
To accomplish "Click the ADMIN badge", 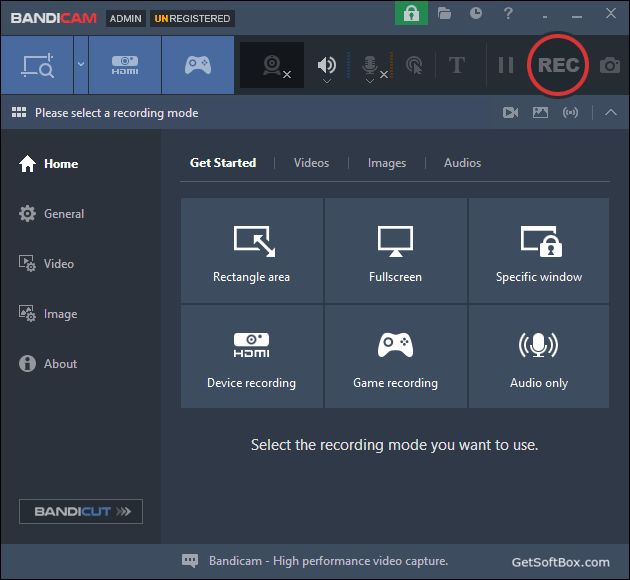I will click(126, 18).
